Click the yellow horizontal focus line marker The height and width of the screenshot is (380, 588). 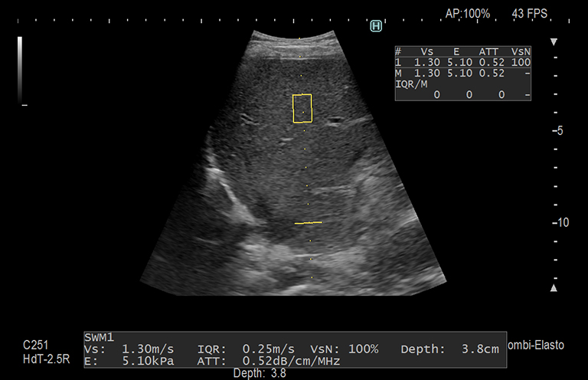coord(309,223)
